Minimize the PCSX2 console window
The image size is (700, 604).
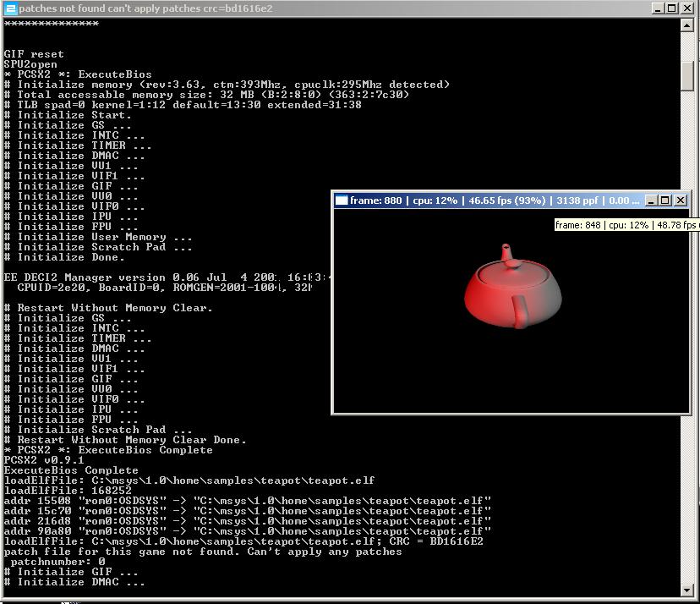[x=655, y=8]
